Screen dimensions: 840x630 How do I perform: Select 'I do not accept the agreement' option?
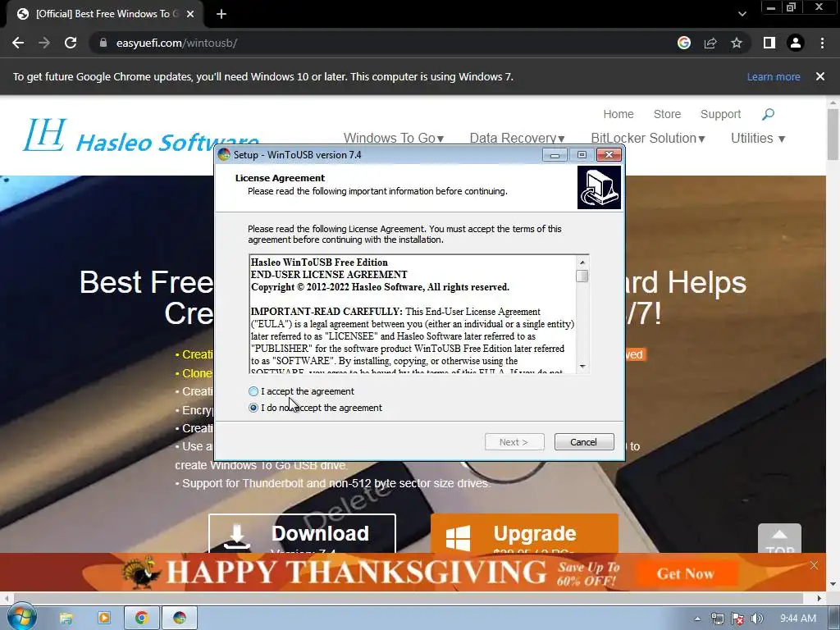pos(253,408)
